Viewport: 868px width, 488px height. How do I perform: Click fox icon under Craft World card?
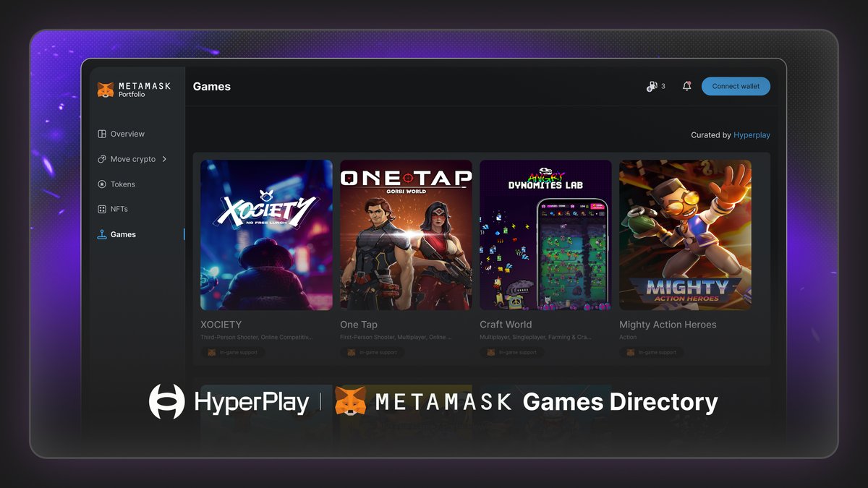pos(491,352)
